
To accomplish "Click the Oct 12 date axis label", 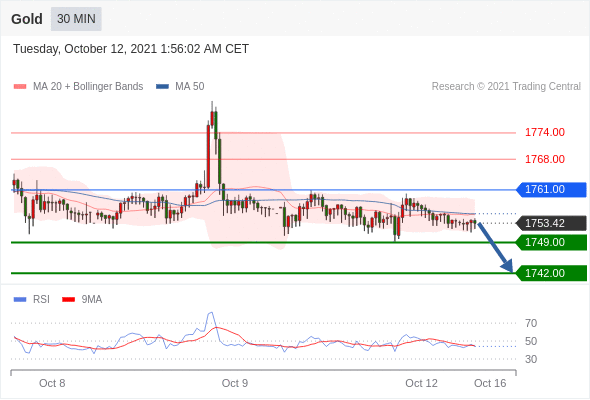I will 421,383.
